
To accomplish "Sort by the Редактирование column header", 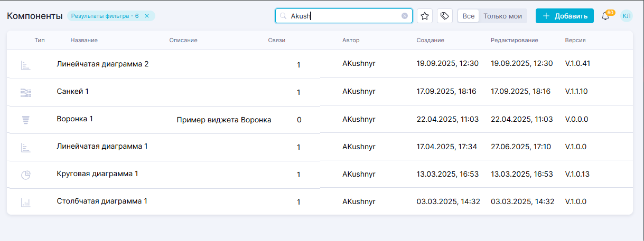I will pyautogui.click(x=514, y=40).
